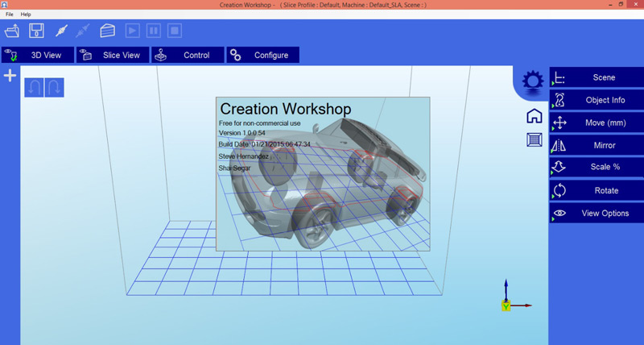
Task: Click the Scale arrow icon
Action: click(x=559, y=167)
